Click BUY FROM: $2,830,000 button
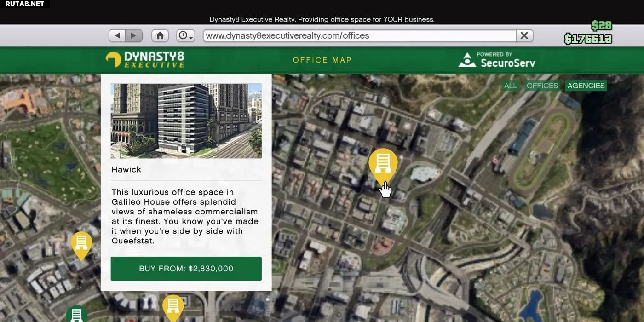The image size is (644, 322). click(186, 269)
